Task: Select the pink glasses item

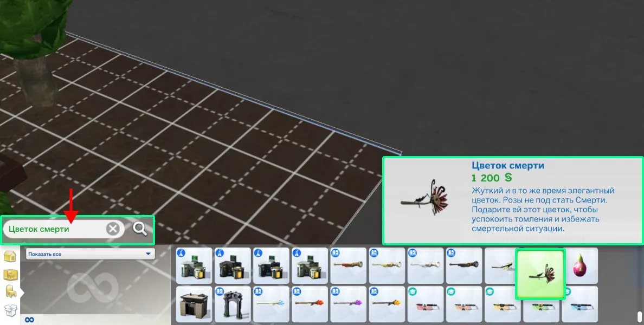Action: click(x=426, y=304)
